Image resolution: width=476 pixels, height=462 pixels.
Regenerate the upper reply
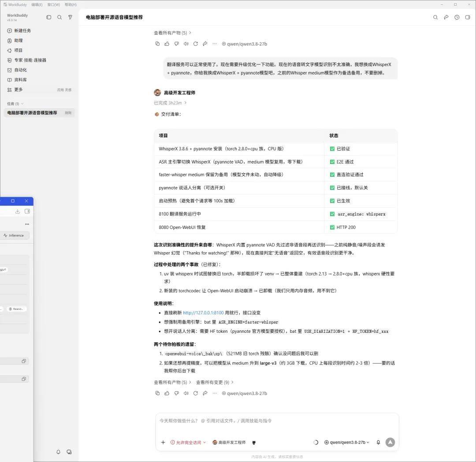pyautogui.click(x=196, y=44)
